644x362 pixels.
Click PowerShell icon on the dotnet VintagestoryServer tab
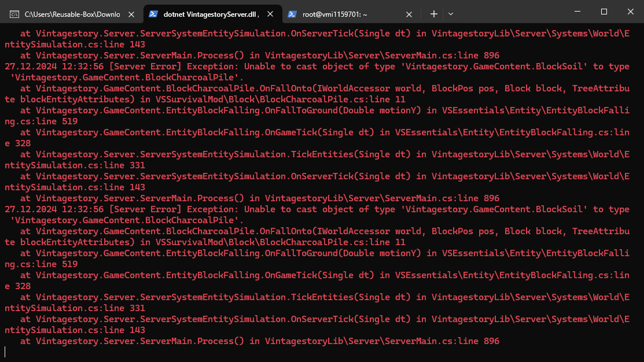(x=153, y=14)
